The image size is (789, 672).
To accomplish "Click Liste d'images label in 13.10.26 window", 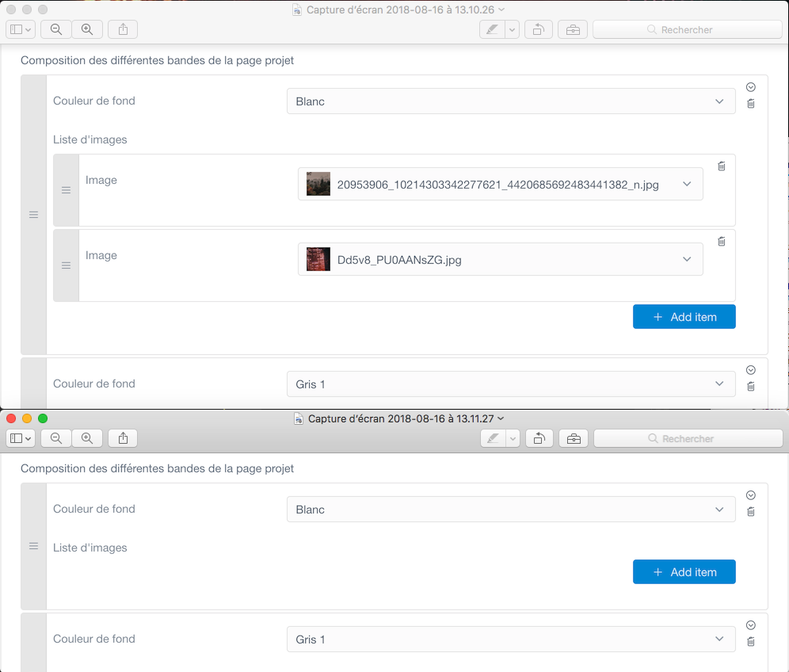I will click(90, 139).
